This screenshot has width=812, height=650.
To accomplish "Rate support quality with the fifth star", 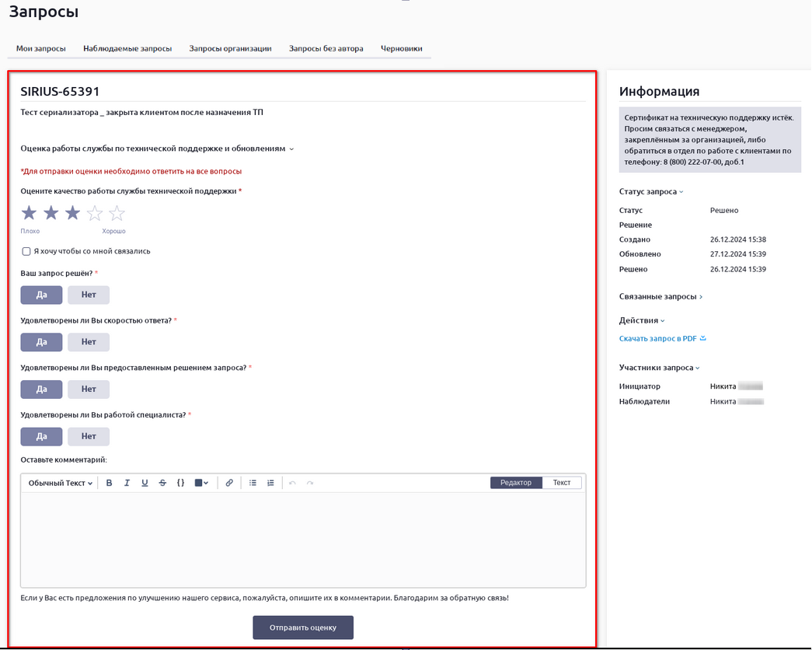I will coord(117,213).
